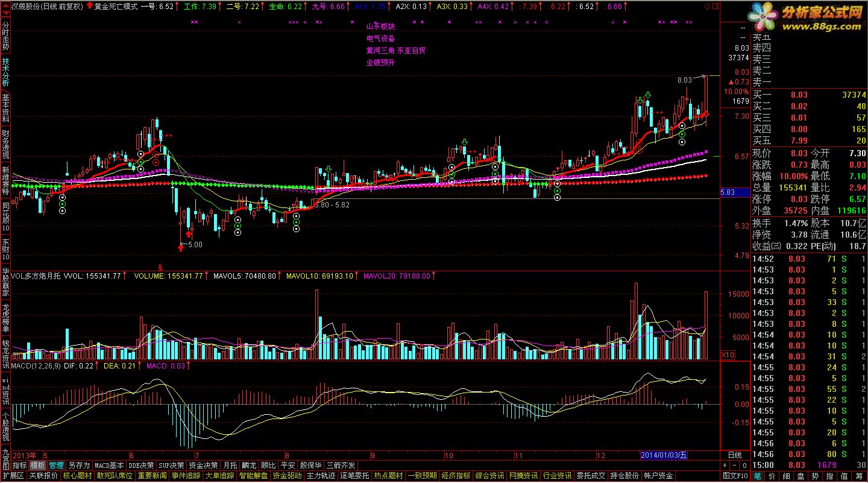The image size is (868, 483).
Task: Open the 个股透视 sidebar tab
Action: [x=5, y=428]
